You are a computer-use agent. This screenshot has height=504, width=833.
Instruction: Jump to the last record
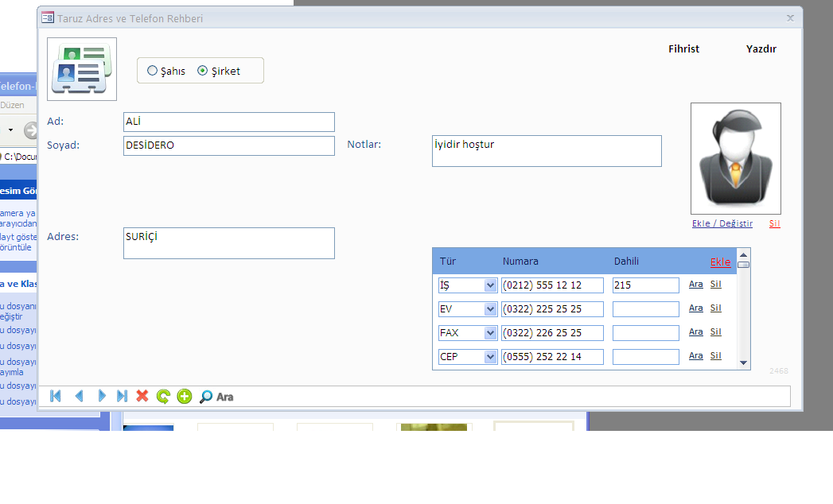[x=122, y=396]
